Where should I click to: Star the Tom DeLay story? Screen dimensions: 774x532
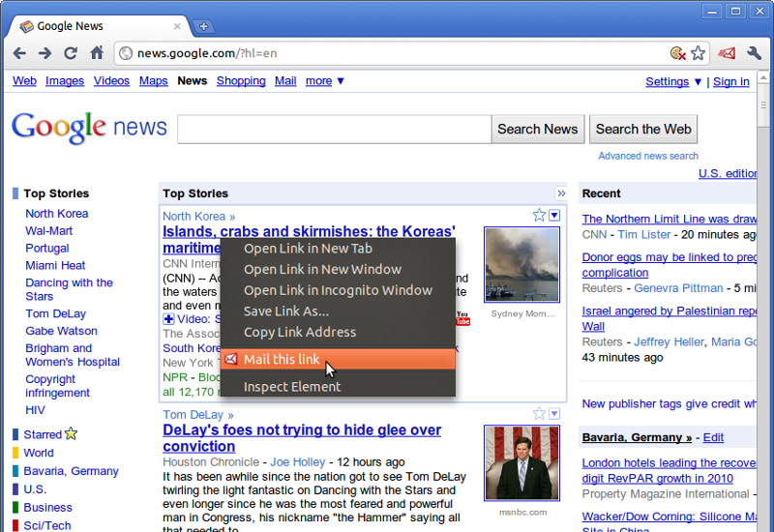click(539, 414)
